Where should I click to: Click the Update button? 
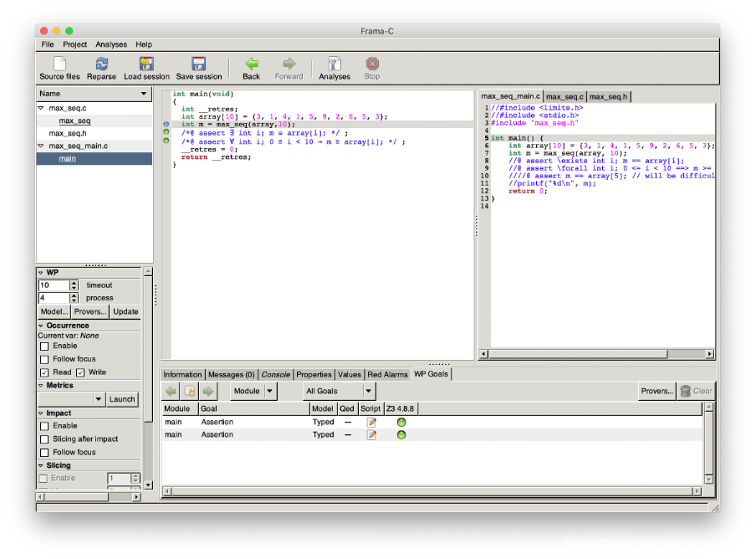click(125, 311)
